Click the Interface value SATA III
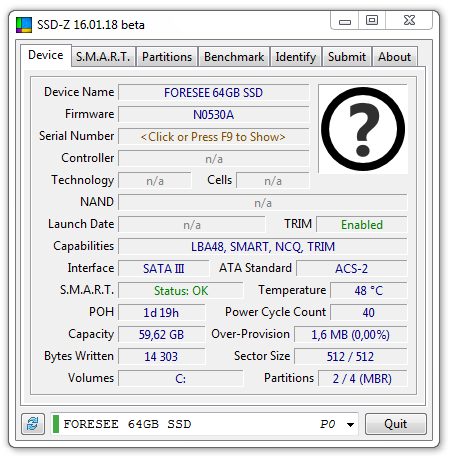Image resolution: width=450 pixels, height=457 pixels. coord(164,269)
